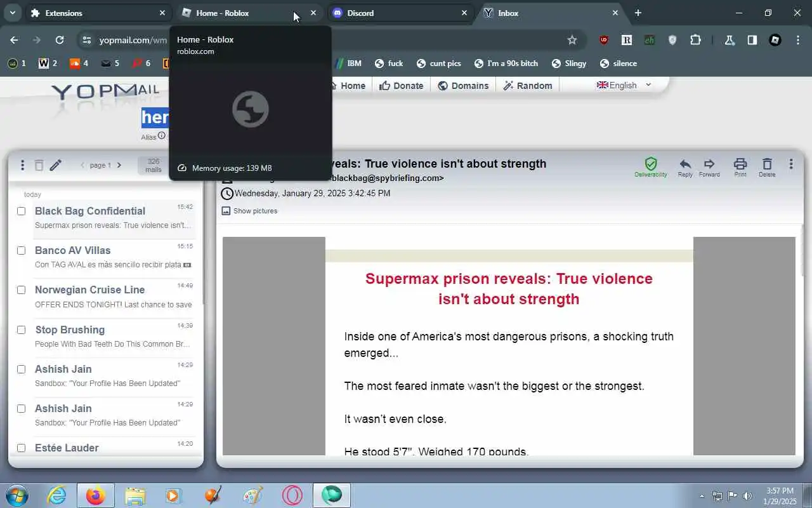
Task: Reply to the open email
Action: coord(685,168)
